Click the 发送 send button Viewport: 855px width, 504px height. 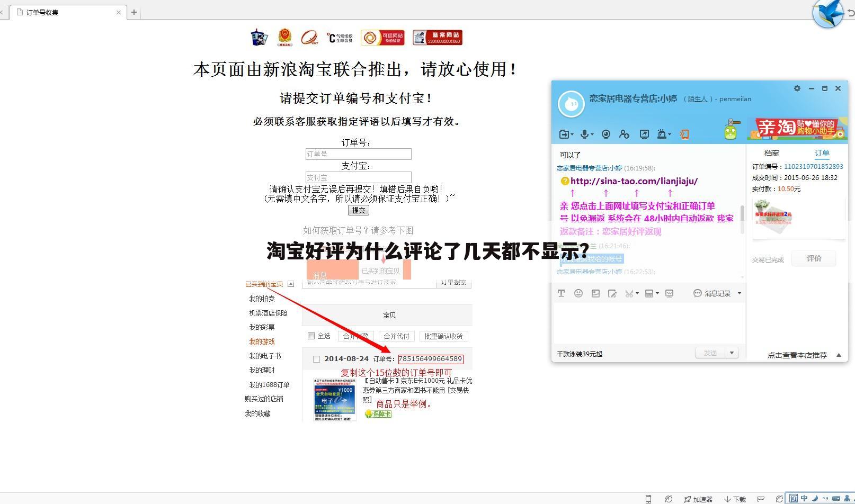point(710,353)
